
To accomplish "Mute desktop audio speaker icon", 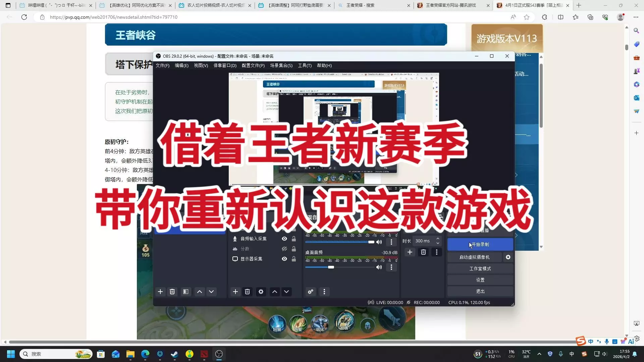I will pyautogui.click(x=379, y=267).
